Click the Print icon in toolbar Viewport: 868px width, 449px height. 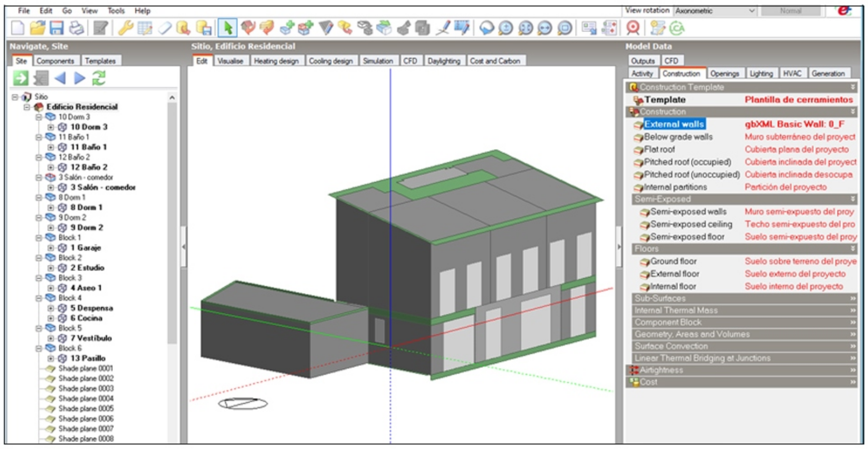pos(77,28)
